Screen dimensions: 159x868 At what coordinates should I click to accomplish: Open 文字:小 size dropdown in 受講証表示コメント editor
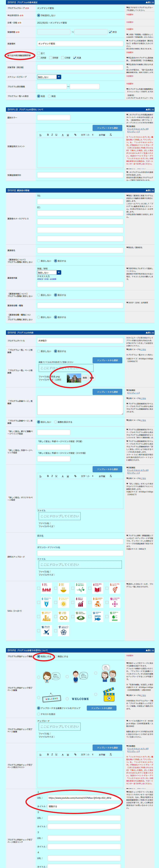(x=87, y=135)
